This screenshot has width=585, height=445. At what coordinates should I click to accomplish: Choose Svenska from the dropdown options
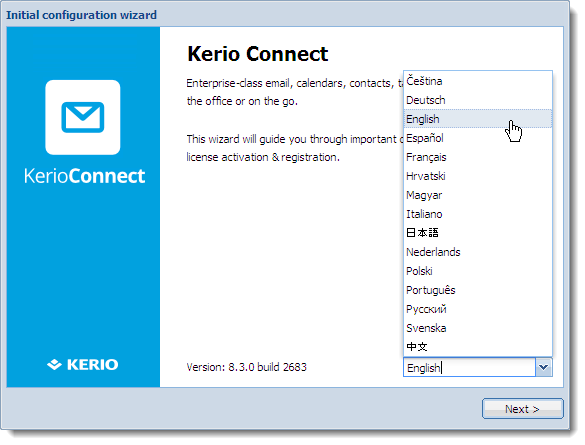click(x=478, y=328)
